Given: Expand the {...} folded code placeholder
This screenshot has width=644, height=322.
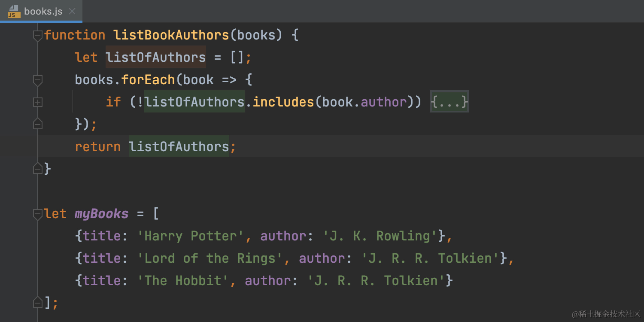Looking at the screenshot, I should tap(450, 102).
